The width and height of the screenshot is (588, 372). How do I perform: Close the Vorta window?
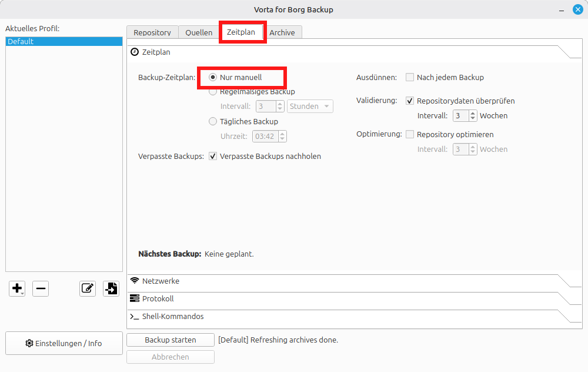click(x=578, y=9)
